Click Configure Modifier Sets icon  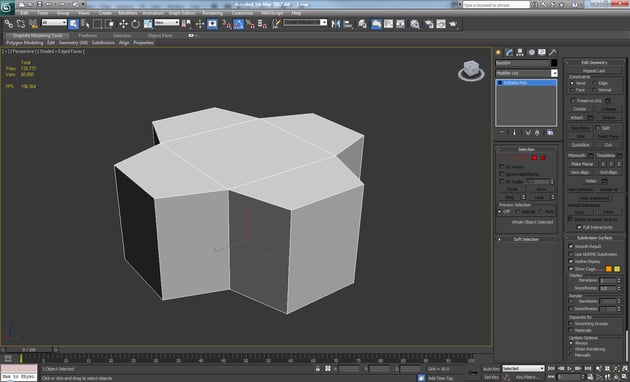[x=550, y=133]
